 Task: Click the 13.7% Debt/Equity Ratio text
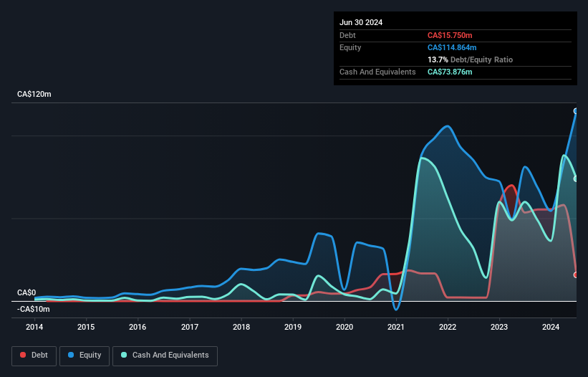tap(470, 59)
